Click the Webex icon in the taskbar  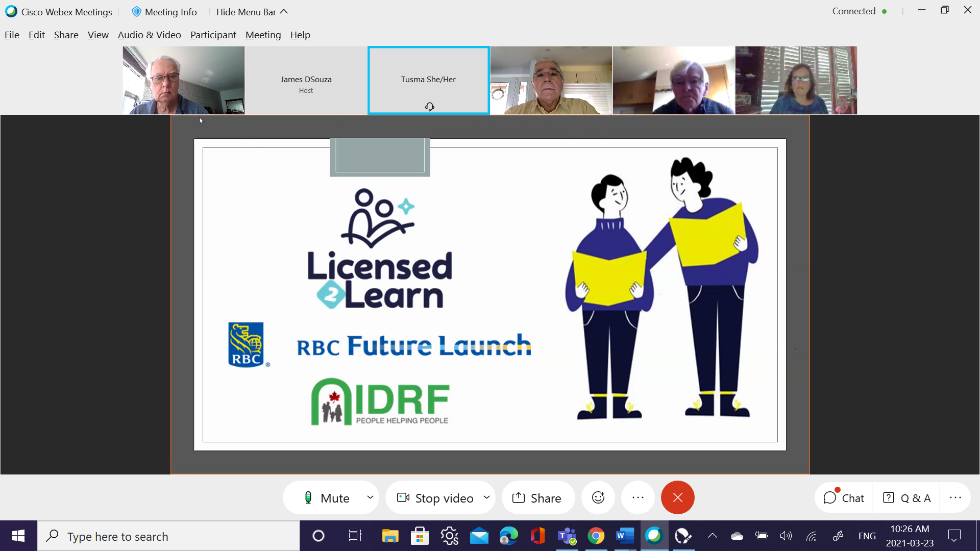[x=654, y=536]
